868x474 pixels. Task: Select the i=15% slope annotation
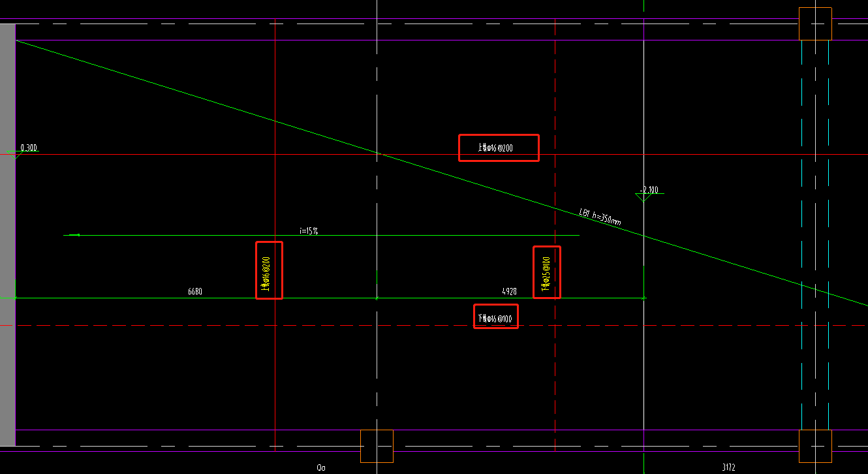[x=309, y=230]
